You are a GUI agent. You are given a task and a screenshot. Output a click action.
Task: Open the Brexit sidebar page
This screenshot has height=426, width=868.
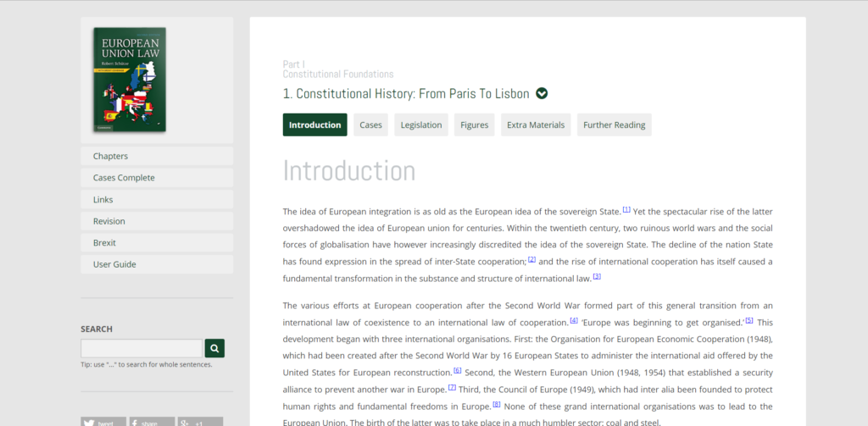157,243
